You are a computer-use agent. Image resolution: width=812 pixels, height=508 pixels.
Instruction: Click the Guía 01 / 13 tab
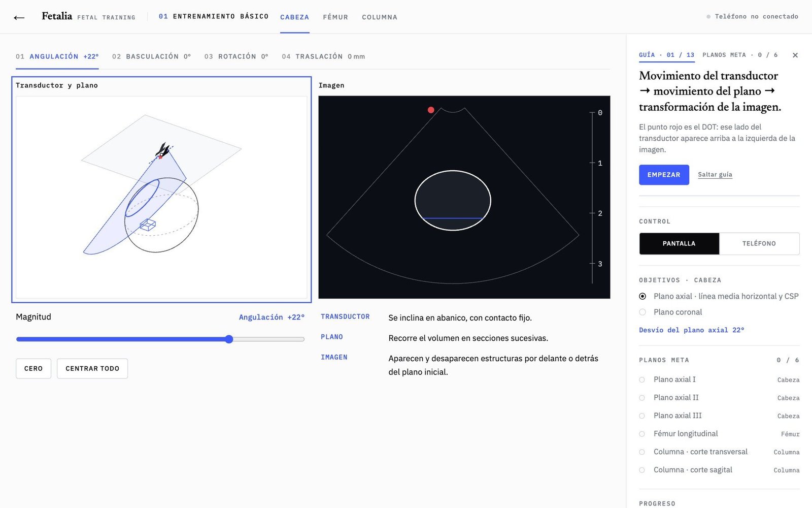click(666, 55)
